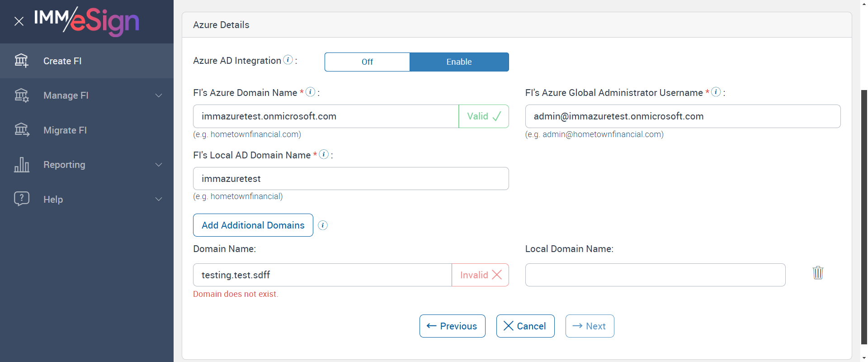The height and width of the screenshot is (362, 868).
Task: Expand the Help submenu chevron
Action: click(x=159, y=199)
